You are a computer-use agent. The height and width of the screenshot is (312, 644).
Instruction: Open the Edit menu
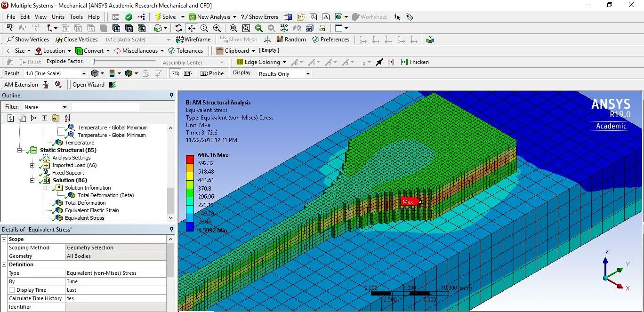pyautogui.click(x=25, y=17)
